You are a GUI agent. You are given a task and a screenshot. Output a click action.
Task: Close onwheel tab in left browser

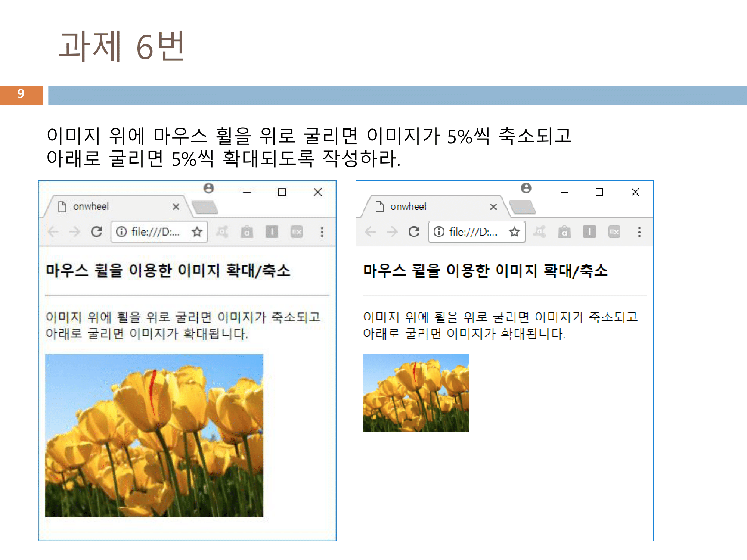click(x=176, y=207)
